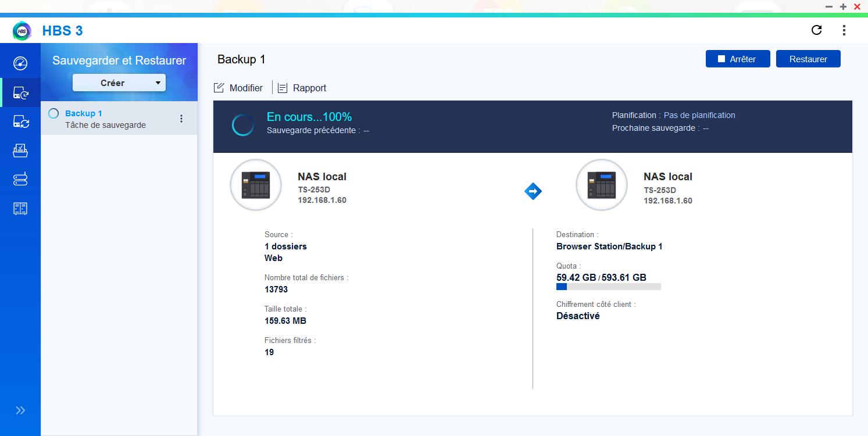
Task: Click Modifier to edit the job
Action: (x=239, y=88)
